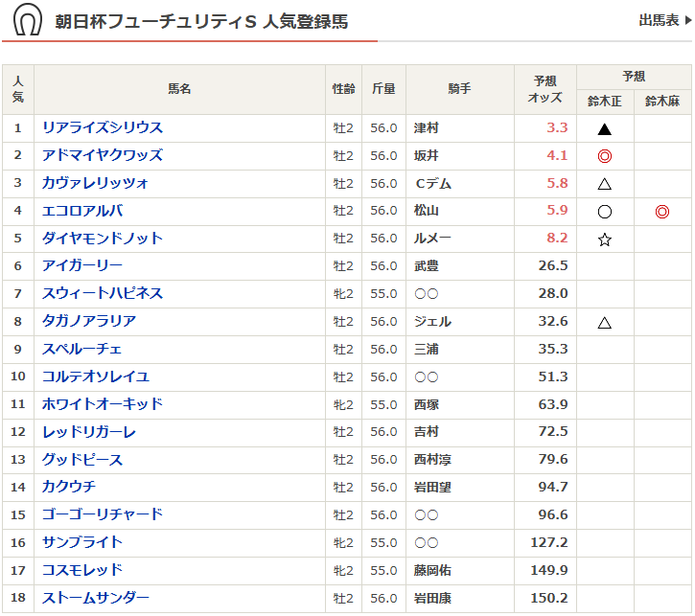Viewport: 695px width, 616px height.
Task: Open horse page リアライズシリウス
Action: (x=103, y=127)
